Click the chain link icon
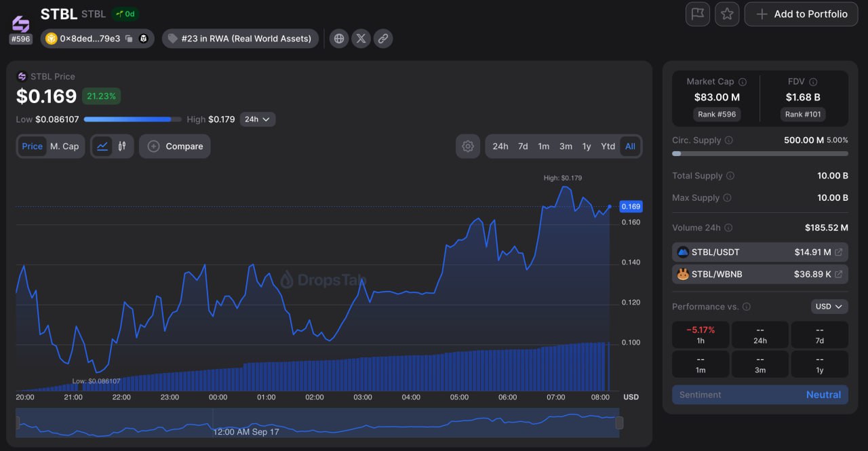 pyautogui.click(x=383, y=39)
